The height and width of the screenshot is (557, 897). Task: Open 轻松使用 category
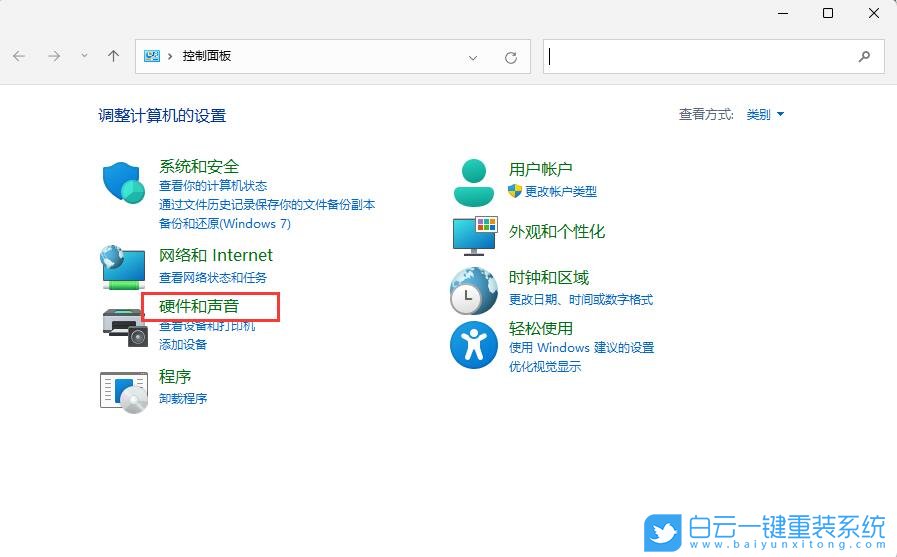[x=541, y=328]
